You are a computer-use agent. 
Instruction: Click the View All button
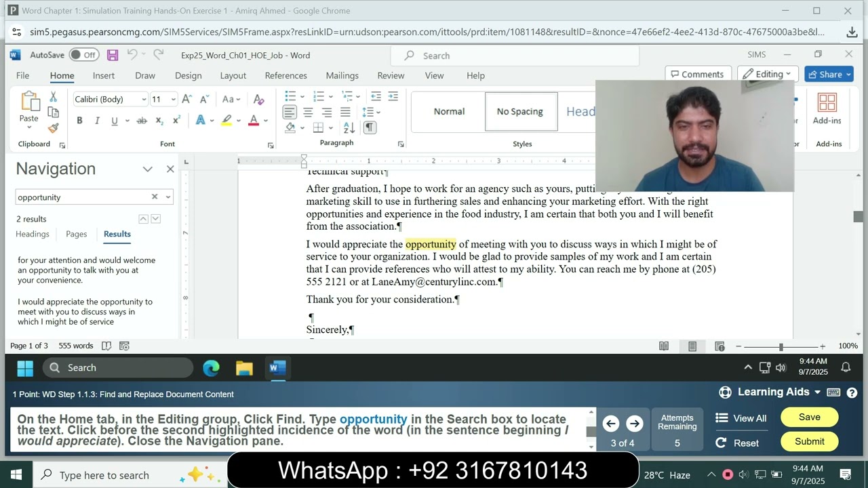tap(741, 418)
